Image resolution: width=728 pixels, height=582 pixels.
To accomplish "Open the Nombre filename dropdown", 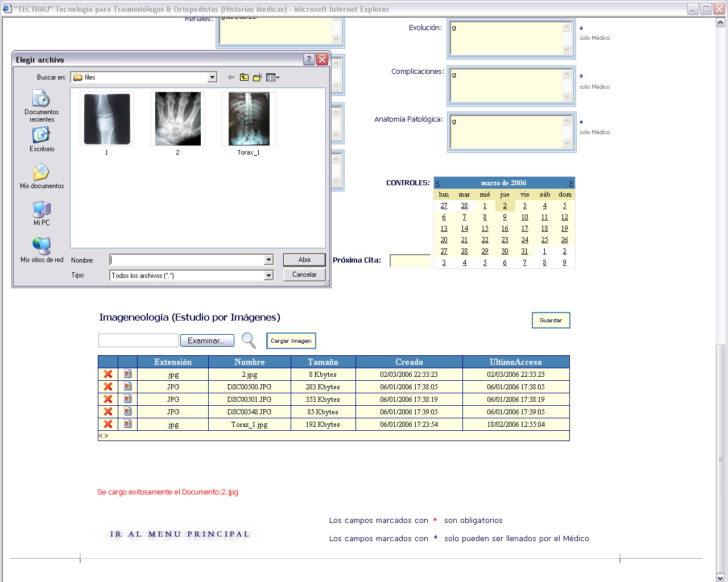I will [x=268, y=260].
